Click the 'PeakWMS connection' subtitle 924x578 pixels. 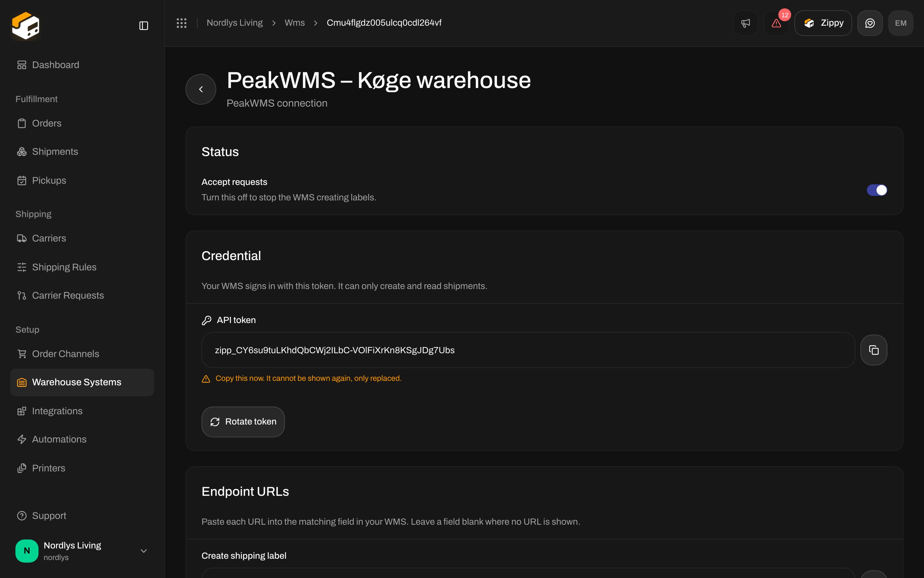[x=277, y=103]
